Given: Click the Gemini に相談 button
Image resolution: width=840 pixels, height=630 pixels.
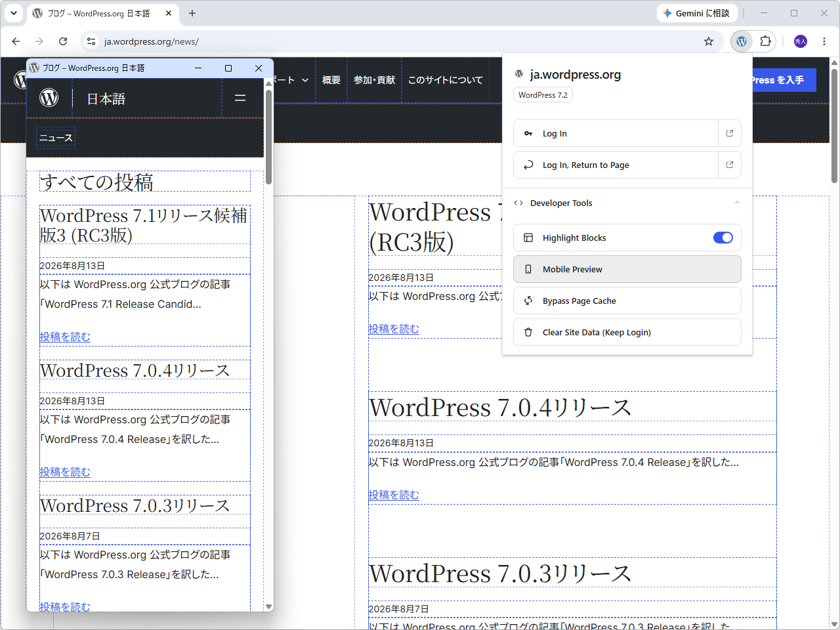Looking at the screenshot, I should point(697,13).
